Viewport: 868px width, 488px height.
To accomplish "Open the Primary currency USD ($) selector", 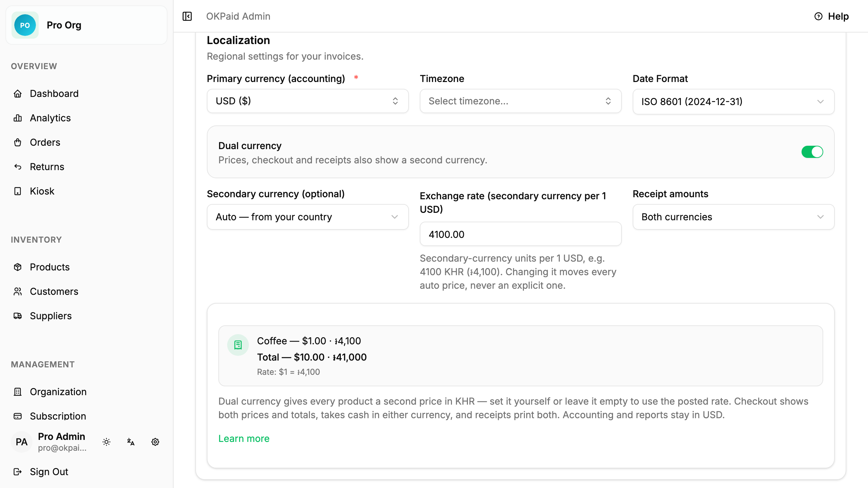I will [x=308, y=101].
